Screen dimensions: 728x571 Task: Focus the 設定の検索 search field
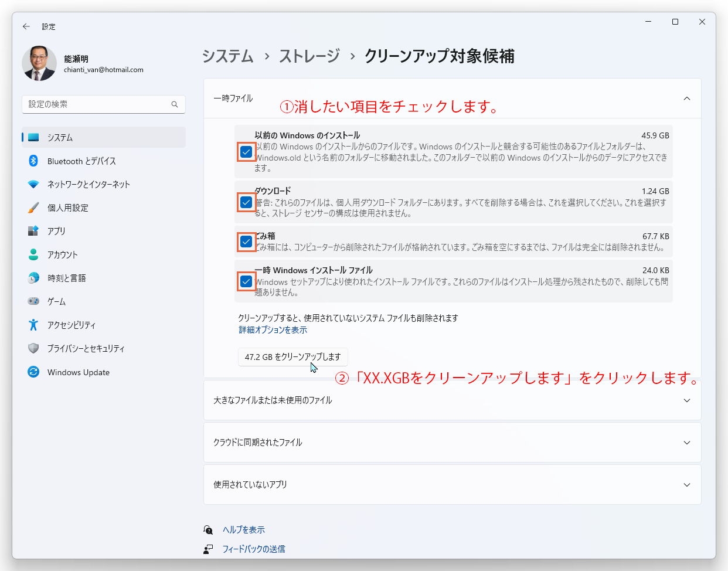coord(104,104)
